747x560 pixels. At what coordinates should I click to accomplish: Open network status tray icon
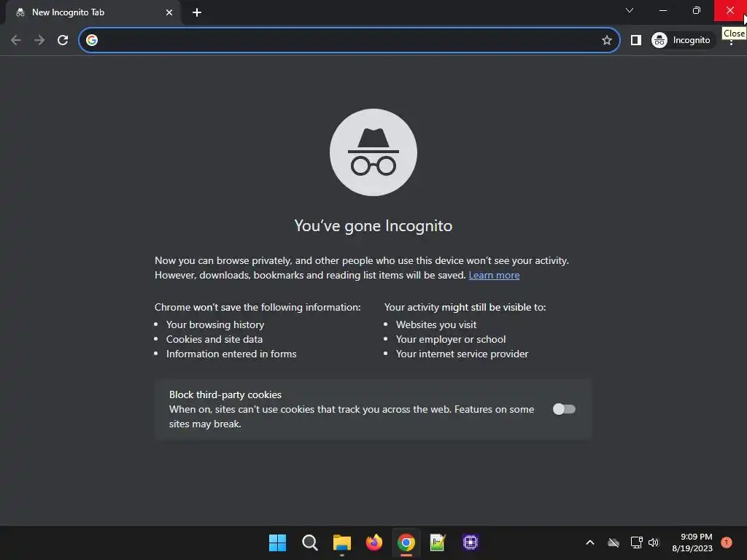636,542
